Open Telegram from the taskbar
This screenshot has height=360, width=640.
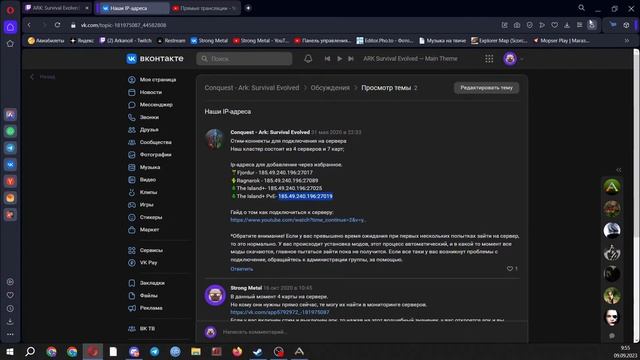pyautogui.click(x=154, y=351)
